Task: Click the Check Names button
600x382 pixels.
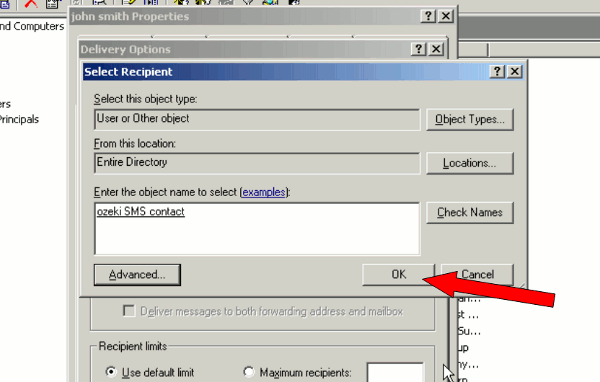Action: click(470, 212)
